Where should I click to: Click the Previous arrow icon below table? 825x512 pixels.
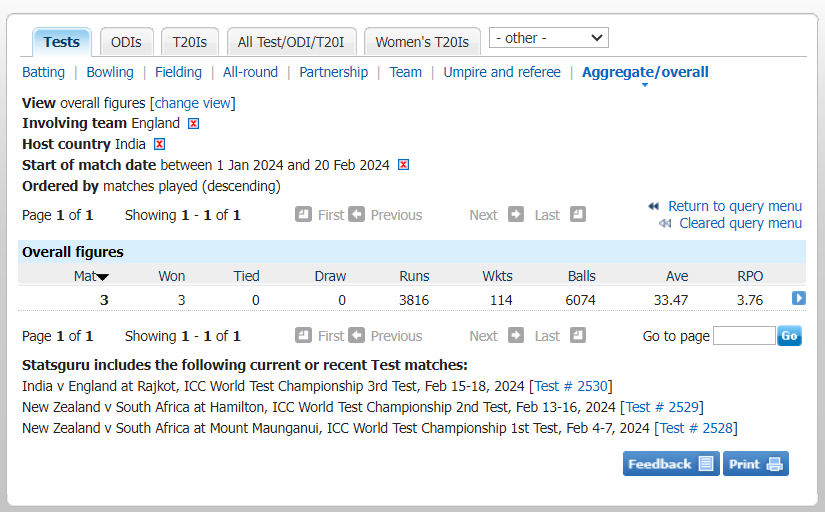pyautogui.click(x=356, y=335)
